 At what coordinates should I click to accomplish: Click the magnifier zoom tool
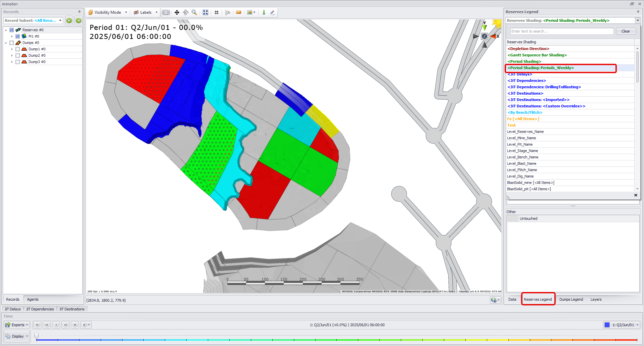[x=194, y=12]
